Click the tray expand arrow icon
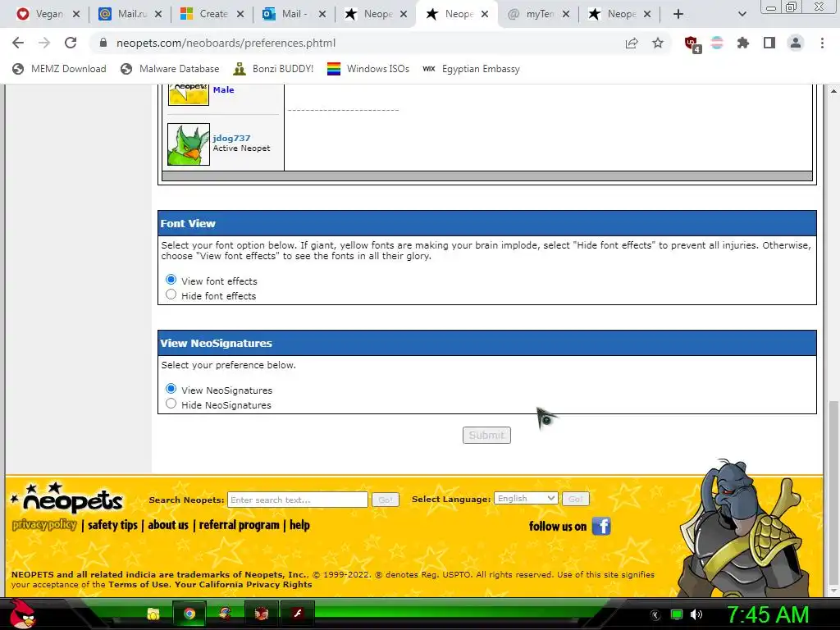This screenshot has width=840, height=630. [x=655, y=615]
